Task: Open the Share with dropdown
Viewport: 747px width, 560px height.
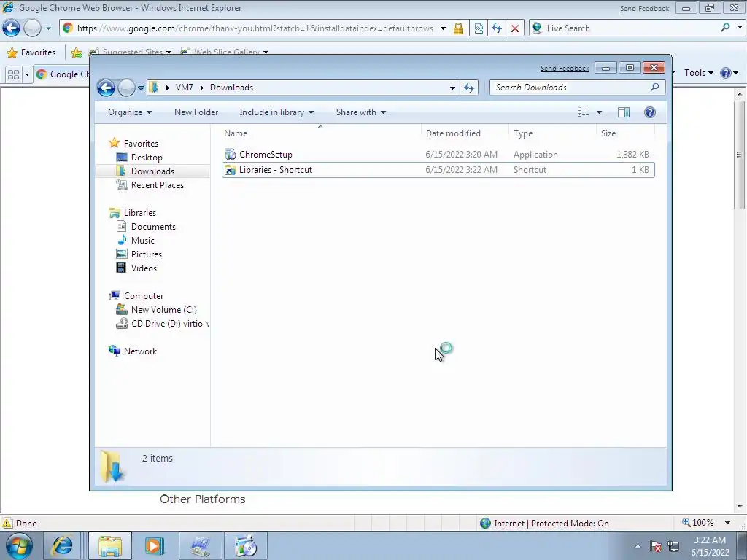Action: pyautogui.click(x=360, y=112)
